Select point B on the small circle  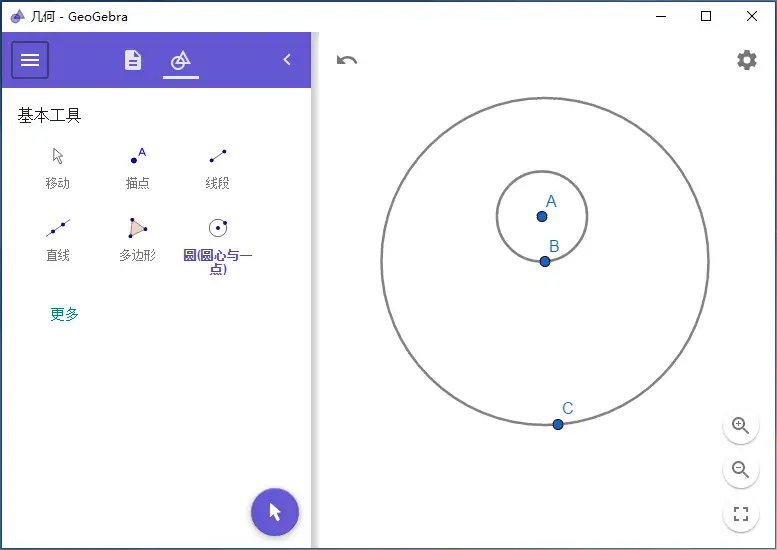pyautogui.click(x=545, y=261)
